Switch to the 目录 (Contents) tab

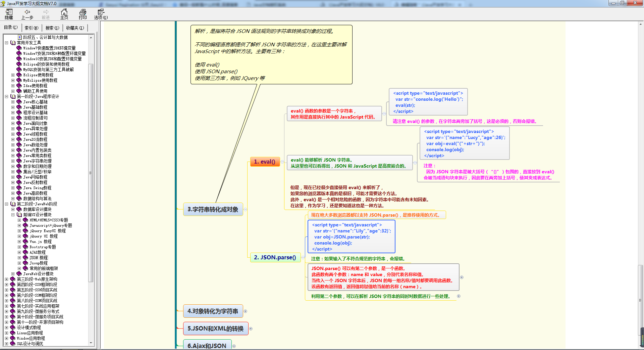11,28
